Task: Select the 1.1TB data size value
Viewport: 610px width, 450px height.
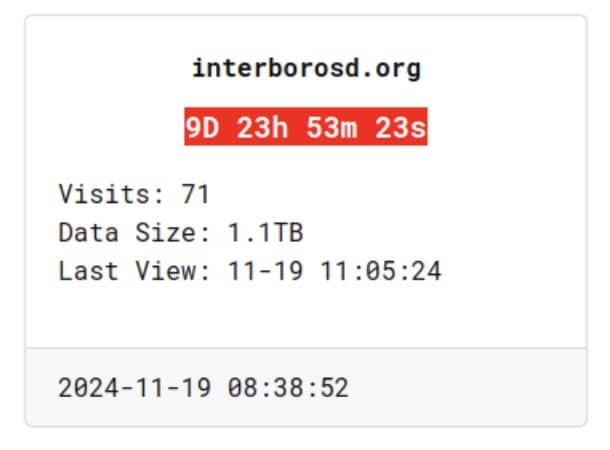Action: 265,232
